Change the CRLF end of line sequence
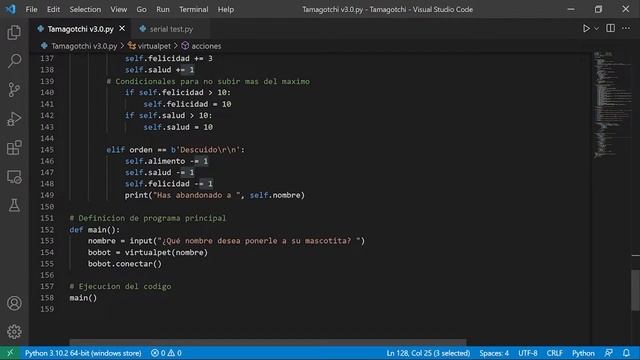640x360 pixels. pos(554,353)
